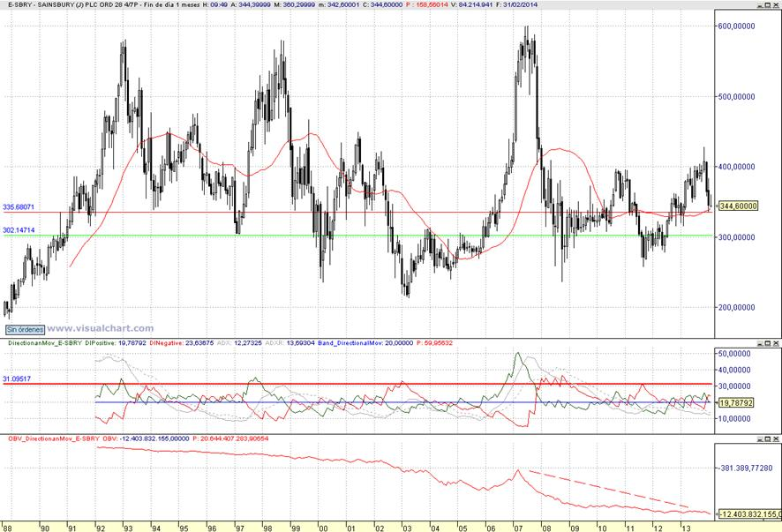This screenshot has width=782, height=532.
Task: Click the '97 year marker on time axis
Action: coord(239,528)
